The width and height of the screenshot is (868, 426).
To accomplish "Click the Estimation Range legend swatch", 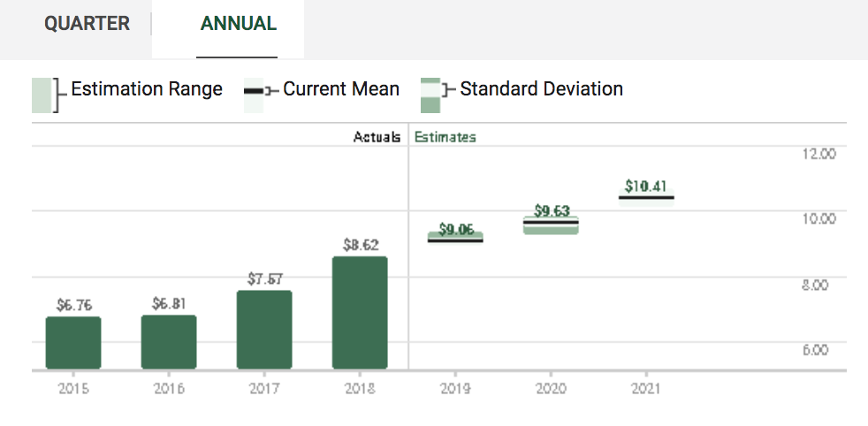I will [42, 95].
